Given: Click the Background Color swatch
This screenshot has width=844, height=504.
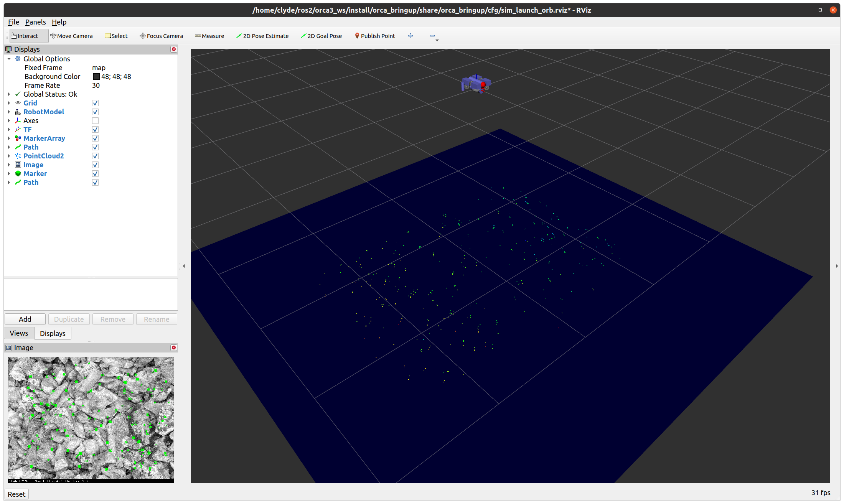Looking at the screenshot, I should pos(96,77).
